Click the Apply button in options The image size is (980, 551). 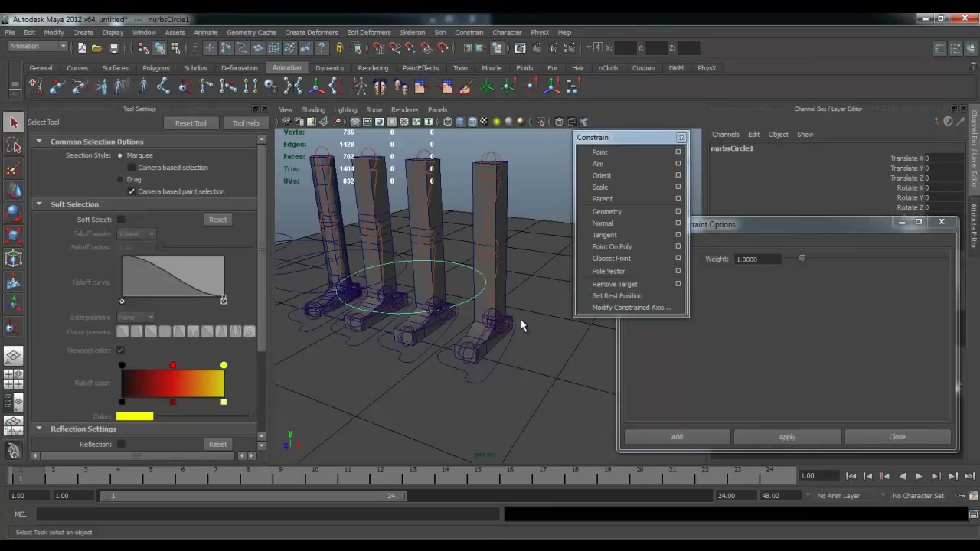787,437
